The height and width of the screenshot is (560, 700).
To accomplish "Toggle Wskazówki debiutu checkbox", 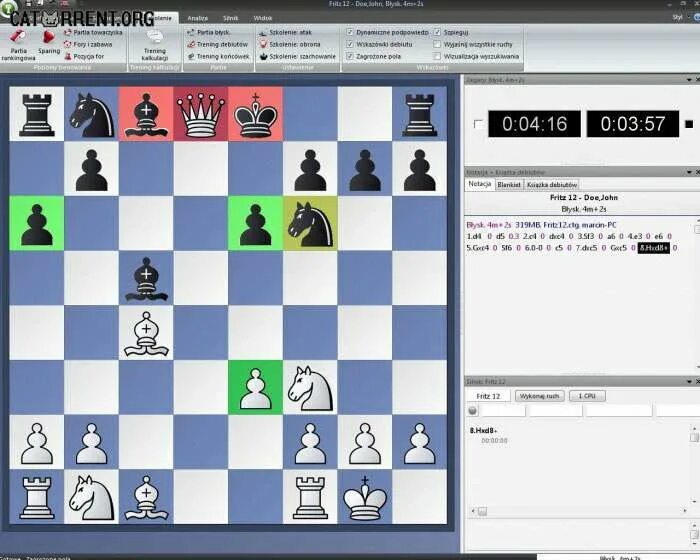I will click(x=350, y=44).
